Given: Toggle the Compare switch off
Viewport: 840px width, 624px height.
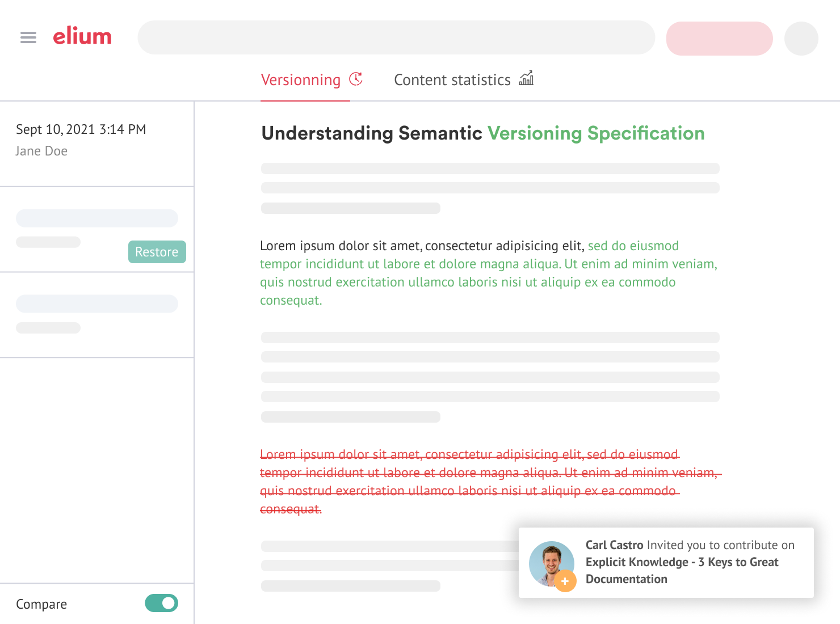Looking at the screenshot, I should click(x=162, y=603).
